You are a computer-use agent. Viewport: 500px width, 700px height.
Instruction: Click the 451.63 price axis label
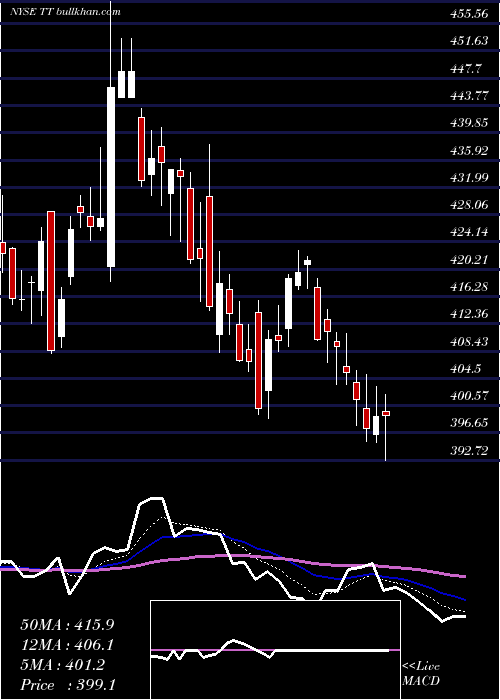pyautogui.click(x=469, y=41)
